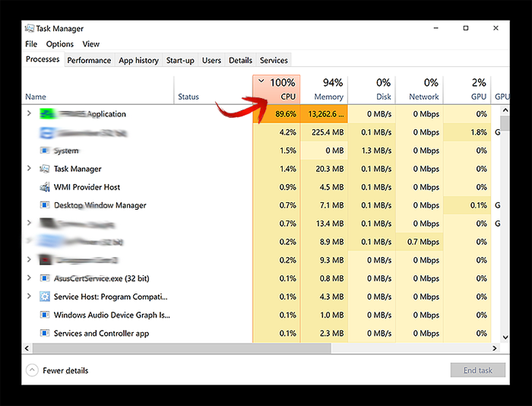Image resolution: width=532 pixels, height=406 pixels.
Task: Click the horizontal scrollbar right arrow
Action: coord(495,348)
